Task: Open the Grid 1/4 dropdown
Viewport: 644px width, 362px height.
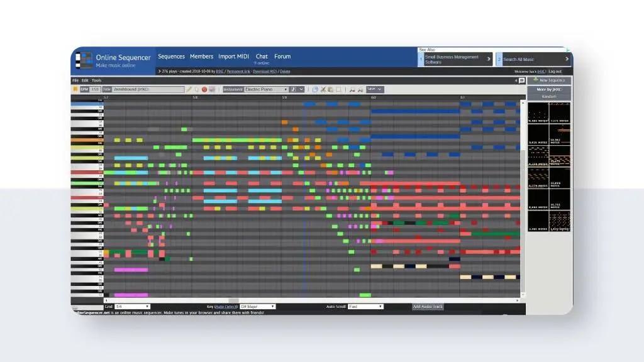Action: (132, 306)
